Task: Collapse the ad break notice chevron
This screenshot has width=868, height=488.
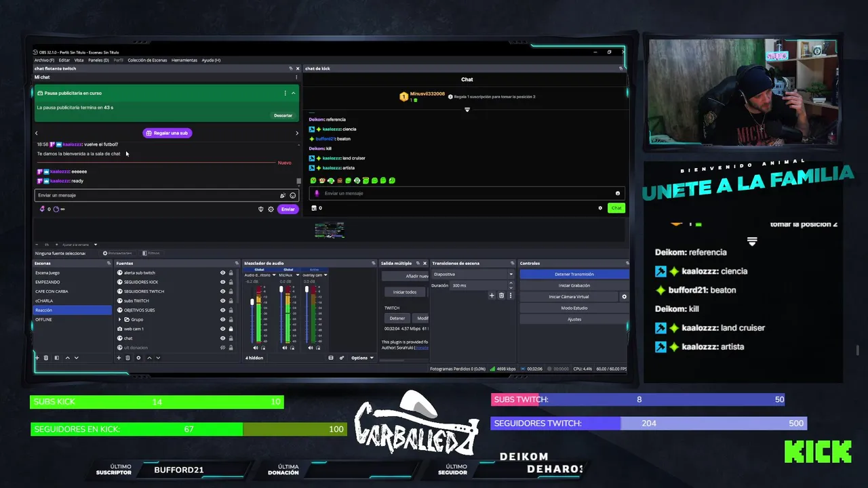Action: [x=293, y=93]
